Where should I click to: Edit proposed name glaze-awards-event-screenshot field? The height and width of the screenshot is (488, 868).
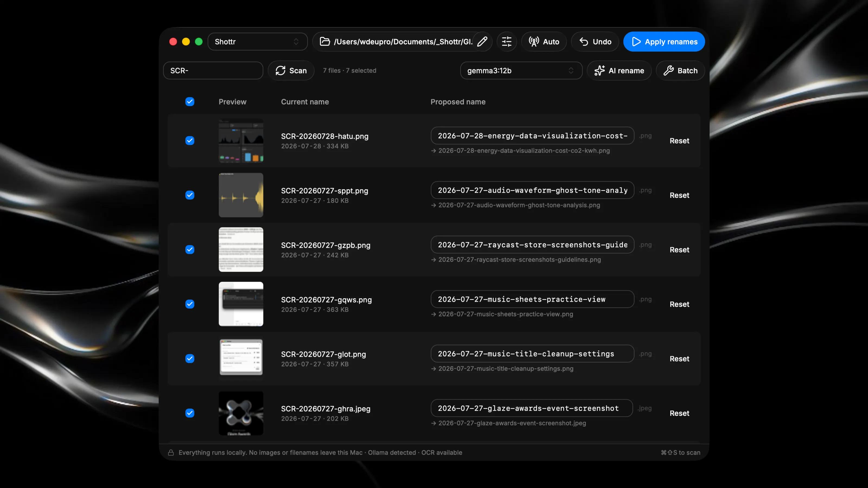pos(532,409)
